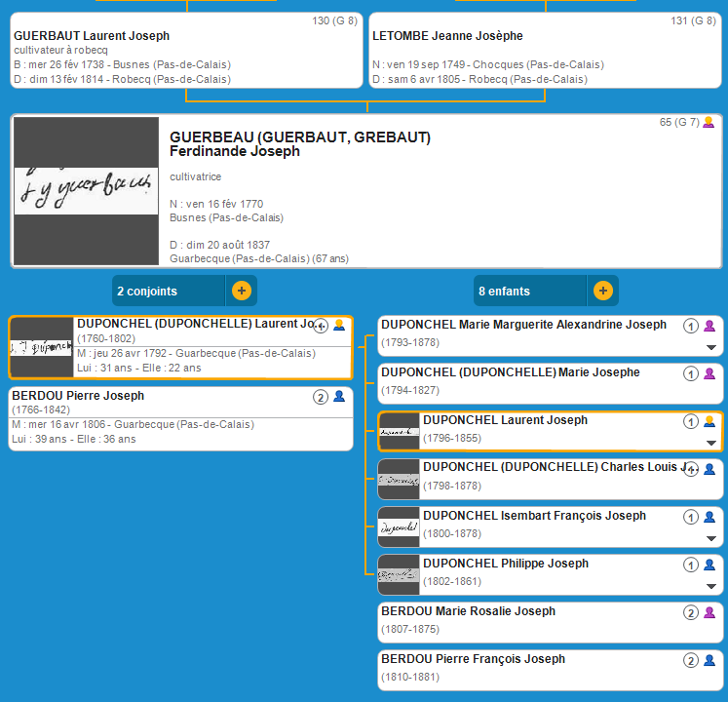Click the circled 1 badge for Duponchel Marie Josephe

tap(691, 373)
